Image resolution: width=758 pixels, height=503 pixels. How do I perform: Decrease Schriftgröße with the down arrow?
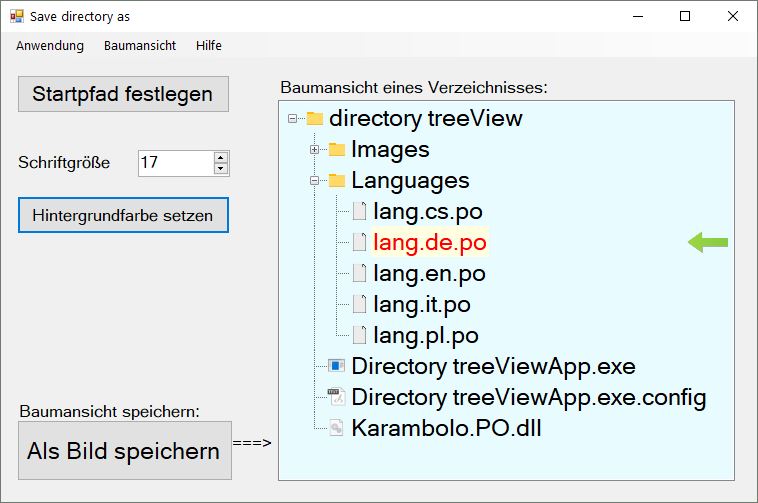tap(221, 168)
